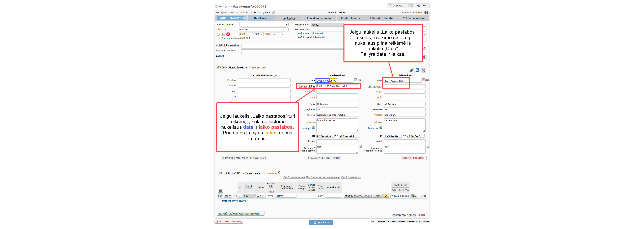The width and height of the screenshot is (644, 229).
Task: Click the round list icon beside Išsikrovimas date
Action: [x=427, y=80]
